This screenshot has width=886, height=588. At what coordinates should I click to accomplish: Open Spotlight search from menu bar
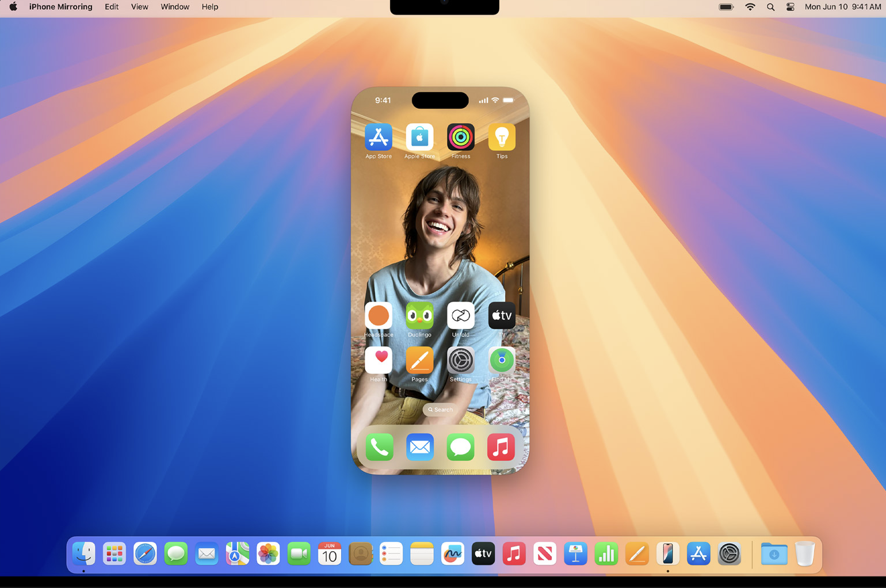(771, 7)
